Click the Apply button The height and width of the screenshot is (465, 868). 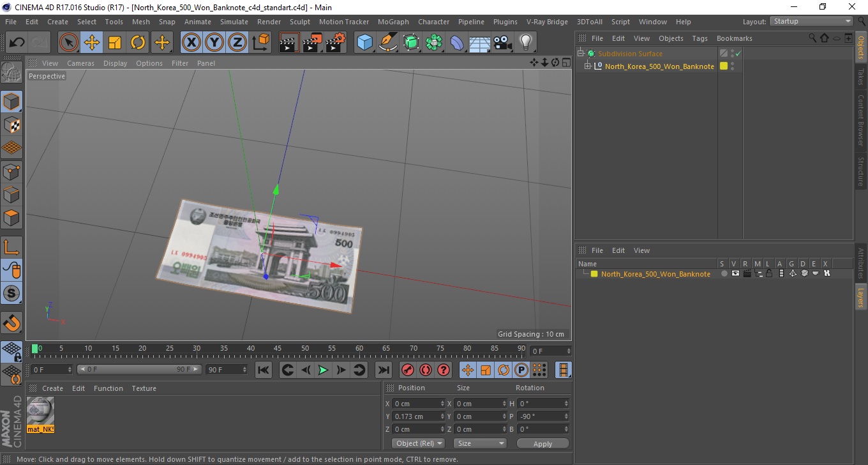(542, 443)
